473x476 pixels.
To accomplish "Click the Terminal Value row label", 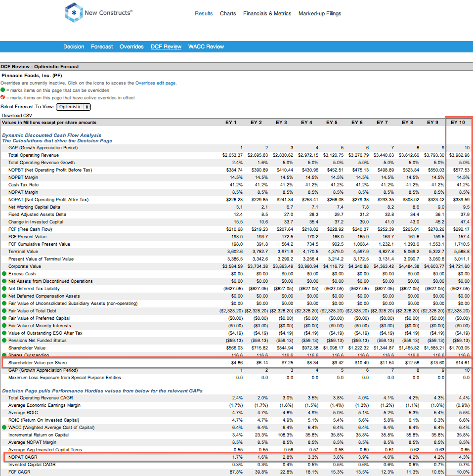I will (23, 252).
